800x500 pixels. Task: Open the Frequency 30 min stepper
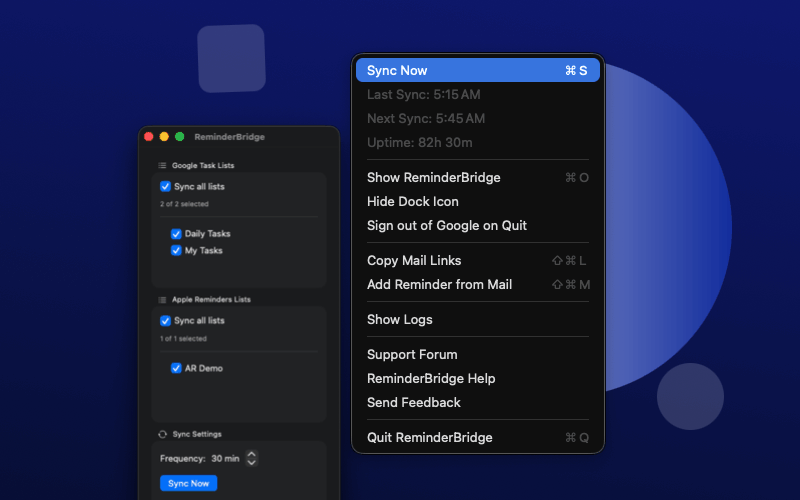click(252, 458)
